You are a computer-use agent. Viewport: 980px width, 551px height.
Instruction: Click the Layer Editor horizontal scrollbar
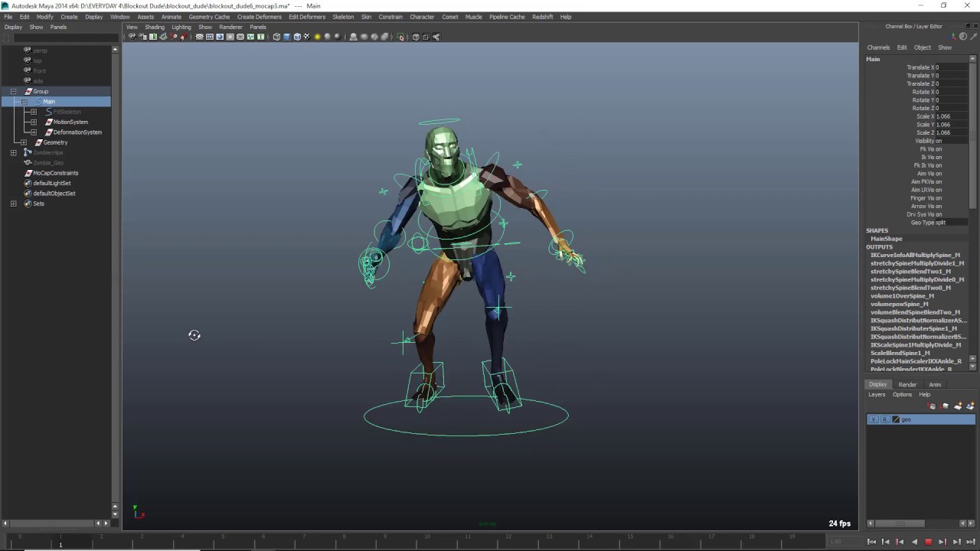pyautogui.click(x=900, y=523)
